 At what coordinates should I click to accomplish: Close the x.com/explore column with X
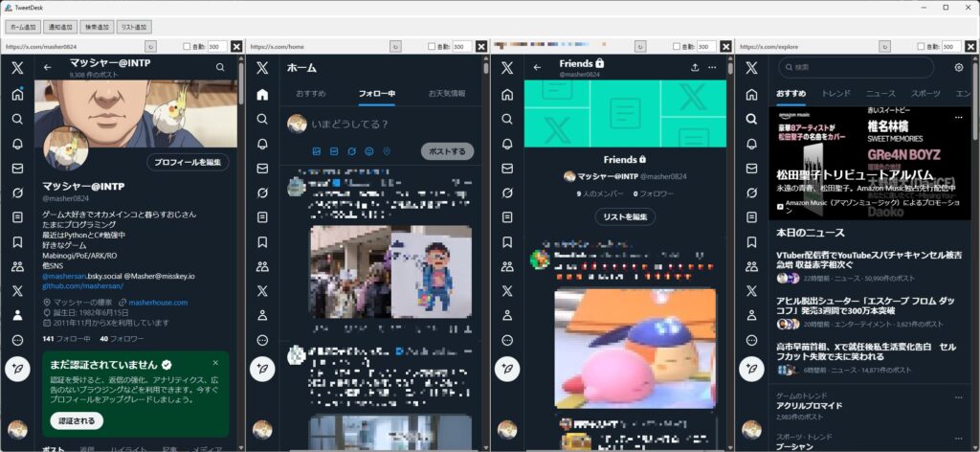click(x=971, y=46)
